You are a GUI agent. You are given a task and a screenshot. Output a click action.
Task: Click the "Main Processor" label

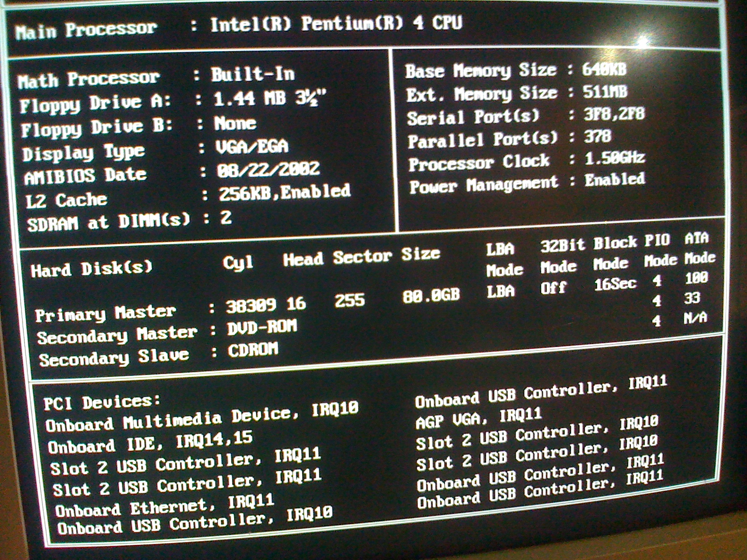86,30
